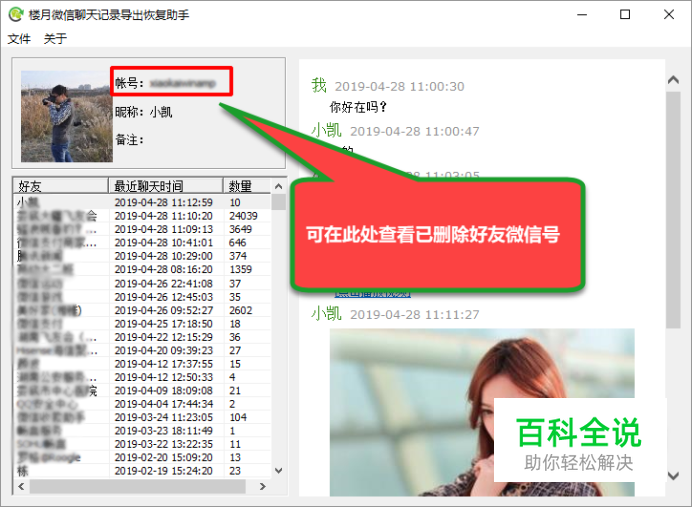The image size is (692, 507).
Task: Click the 你好在吗？ chat message
Action: click(x=358, y=107)
